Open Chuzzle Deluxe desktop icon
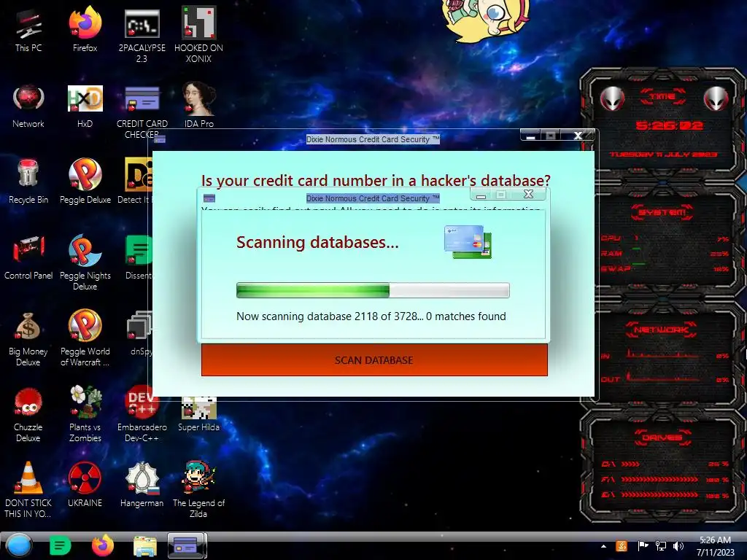The height and width of the screenshot is (560, 747). 28,413
